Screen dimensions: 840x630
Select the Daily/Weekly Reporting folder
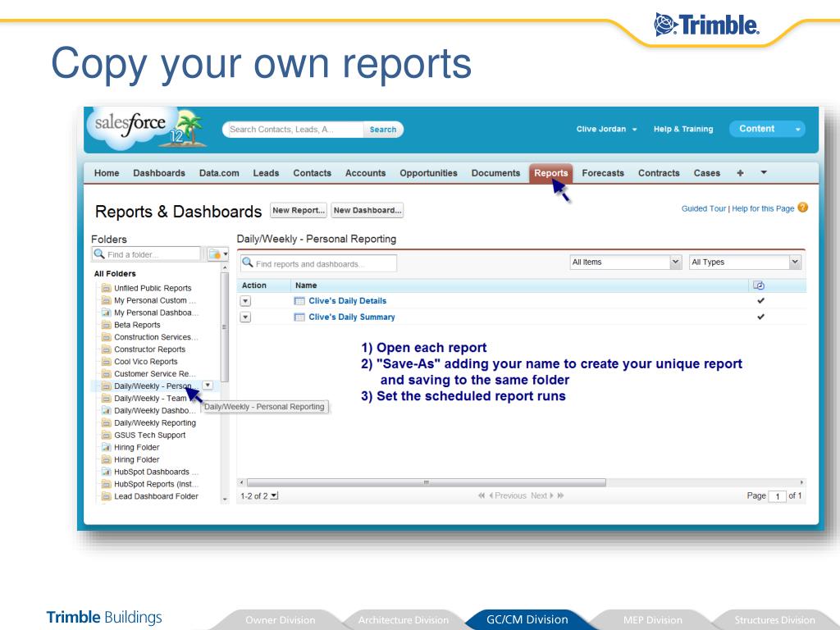155,422
